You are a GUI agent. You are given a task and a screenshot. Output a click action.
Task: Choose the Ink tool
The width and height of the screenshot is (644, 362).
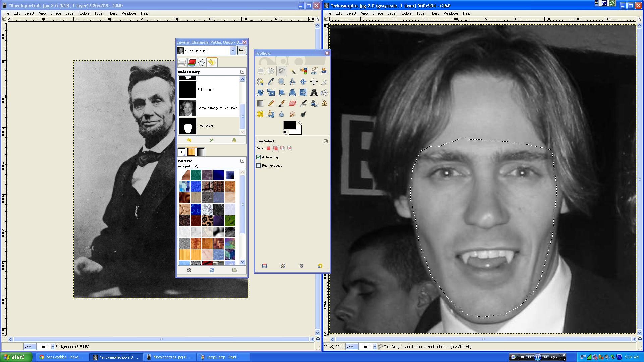pyautogui.click(x=314, y=103)
